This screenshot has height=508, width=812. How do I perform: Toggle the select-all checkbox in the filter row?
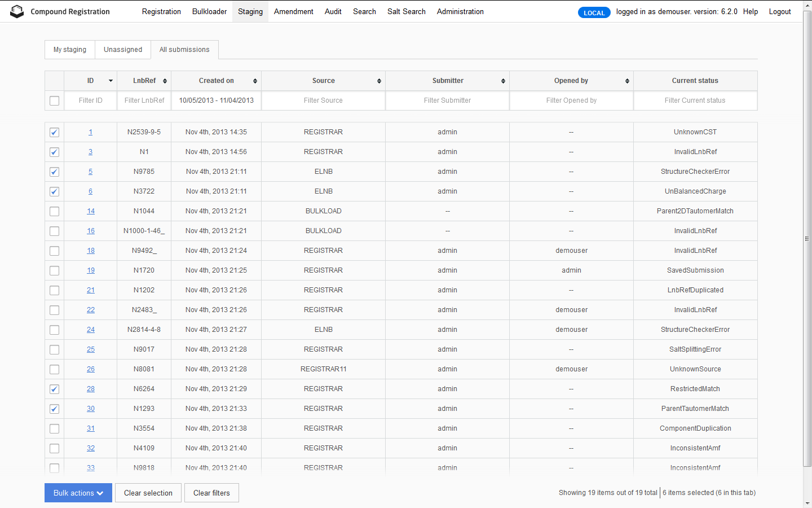pos(54,100)
